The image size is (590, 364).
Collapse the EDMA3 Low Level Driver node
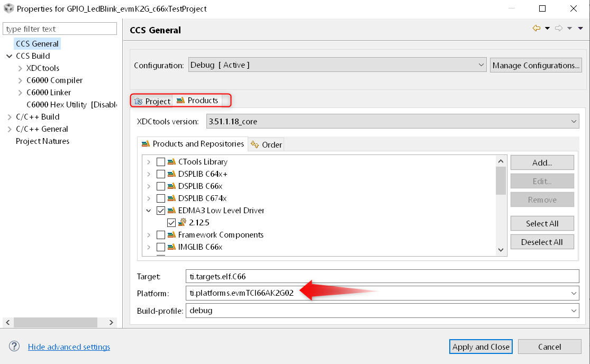[x=149, y=211]
